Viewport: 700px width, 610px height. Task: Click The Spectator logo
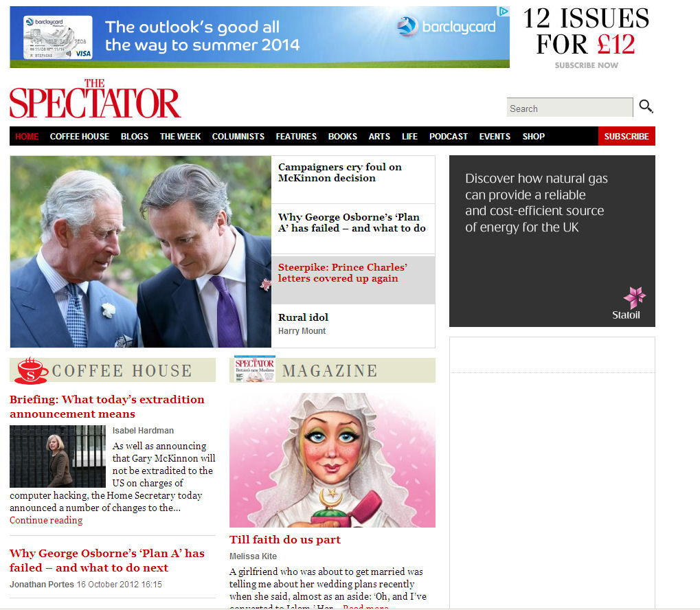coord(95,99)
